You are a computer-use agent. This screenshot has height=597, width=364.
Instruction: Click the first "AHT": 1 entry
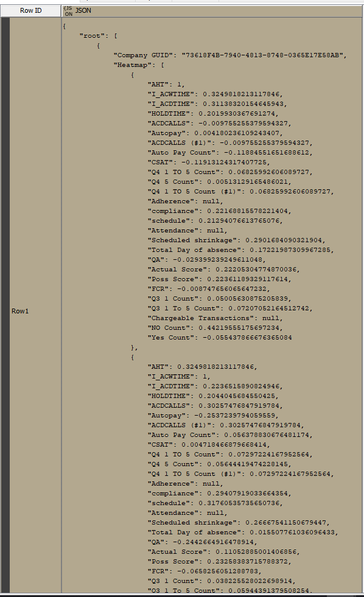[x=166, y=85]
